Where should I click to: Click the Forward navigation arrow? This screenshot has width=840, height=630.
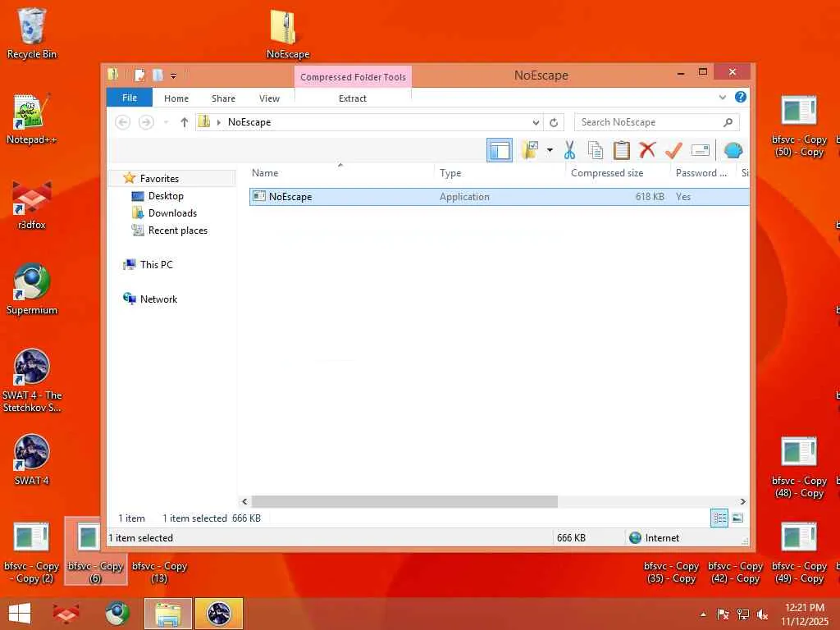146,122
